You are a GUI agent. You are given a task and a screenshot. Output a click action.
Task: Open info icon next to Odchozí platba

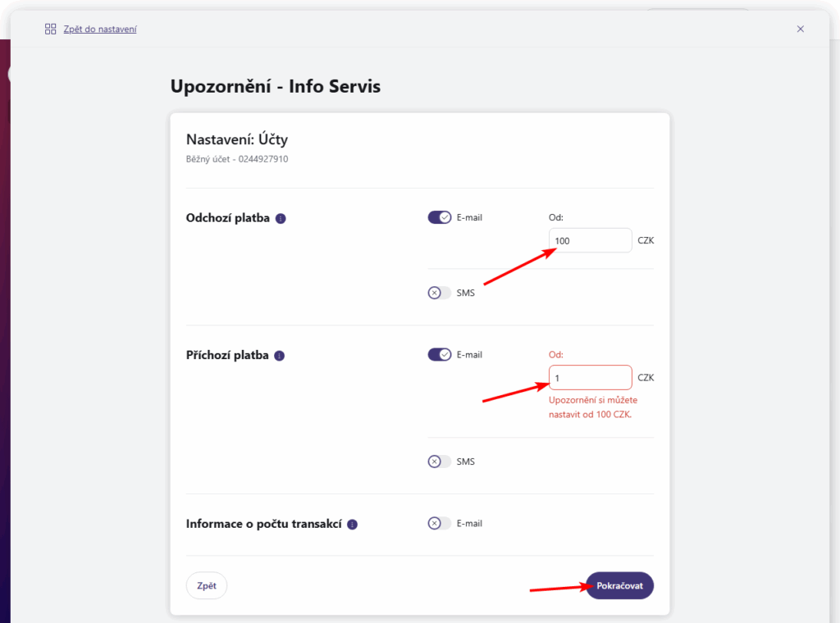click(x=281, y=219)
